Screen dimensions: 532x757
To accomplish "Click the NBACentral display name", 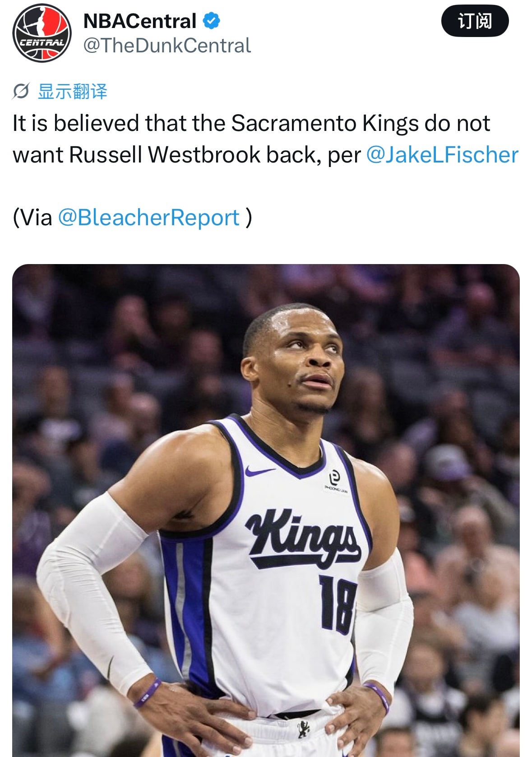I will tap(140, 21).
